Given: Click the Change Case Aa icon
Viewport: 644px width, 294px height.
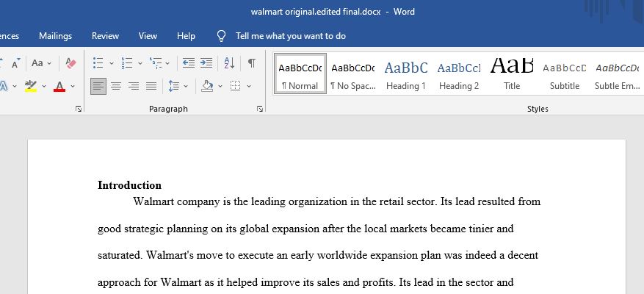Looking at the screenshot, I should [37, 63].
